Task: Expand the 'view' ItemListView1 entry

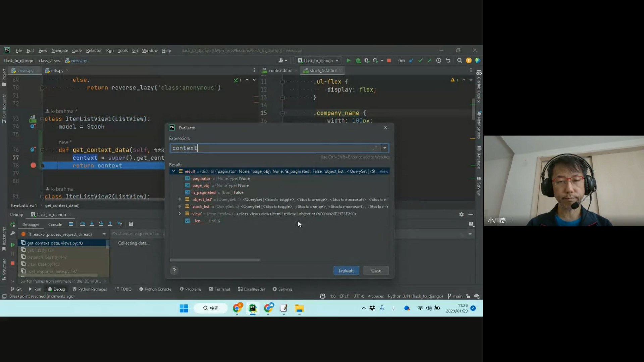Action: coord(180,214)
